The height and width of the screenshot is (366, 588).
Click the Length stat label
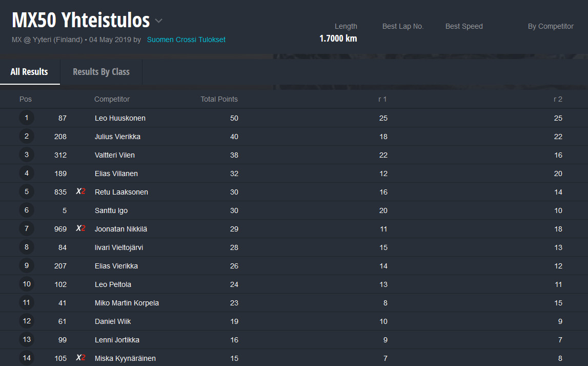click(x=346, y=26)
